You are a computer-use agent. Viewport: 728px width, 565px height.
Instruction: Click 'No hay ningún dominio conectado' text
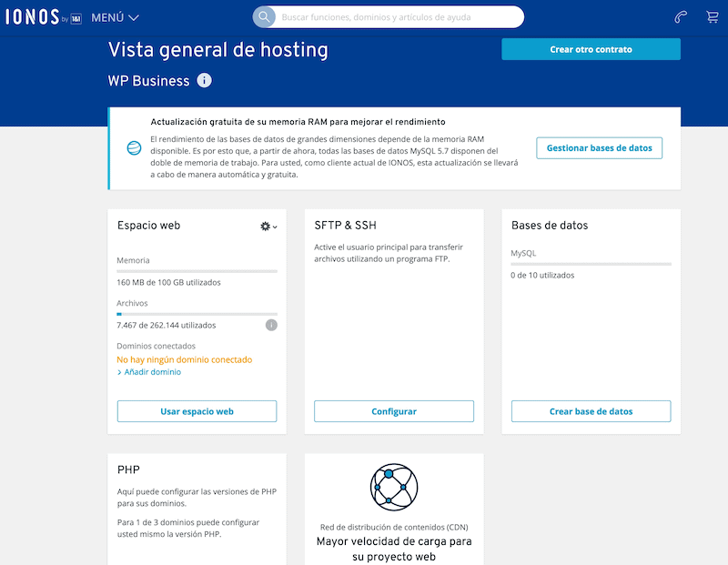[185, 359]
